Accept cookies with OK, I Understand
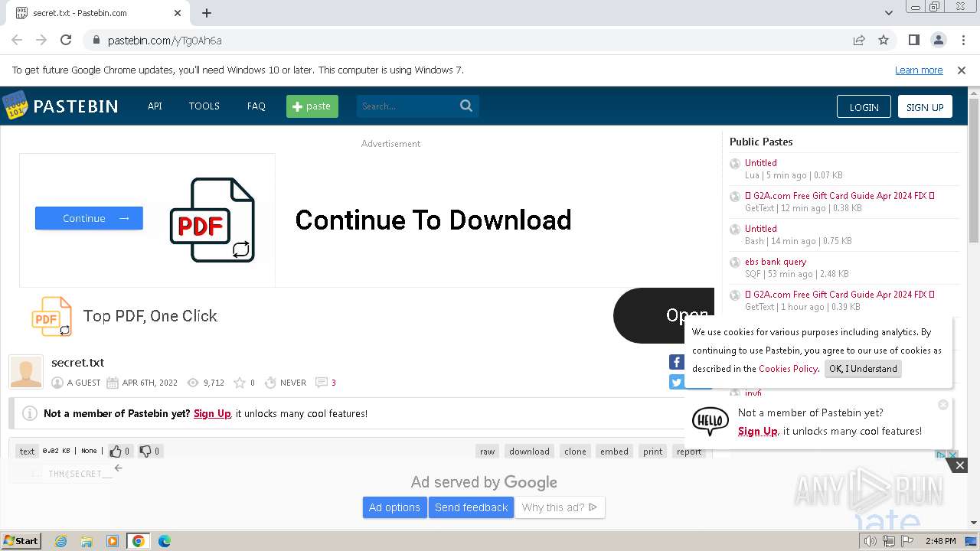The width and height of the screenshot is (980, 551). [863, 369]
